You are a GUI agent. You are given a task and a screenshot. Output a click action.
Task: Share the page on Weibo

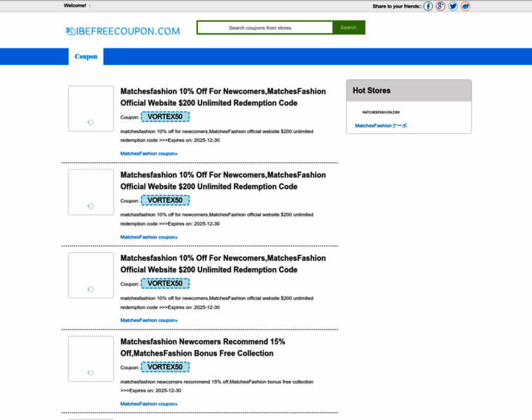click(x=465, y=6)
